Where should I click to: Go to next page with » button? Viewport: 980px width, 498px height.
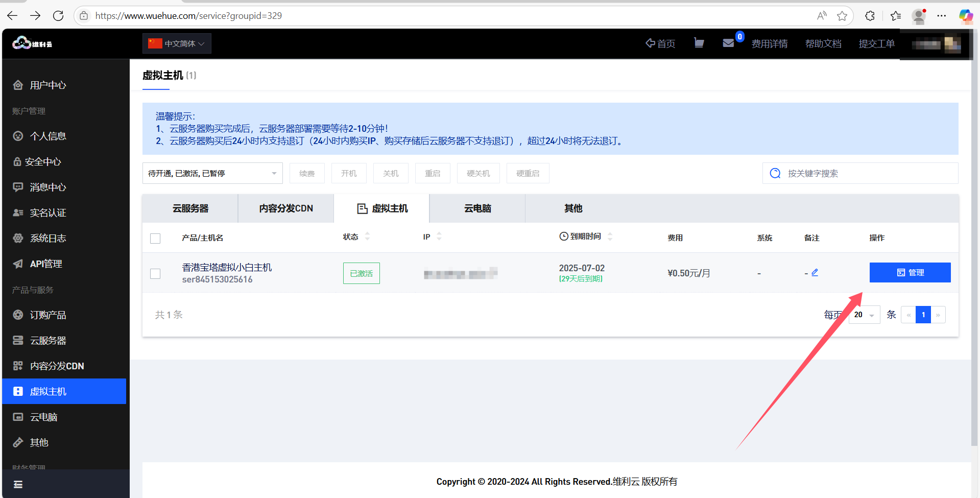tap(938, 315)
